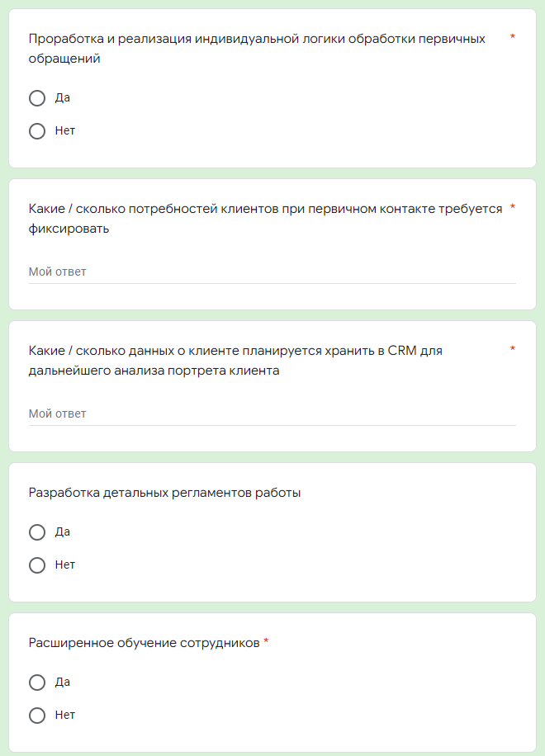Click required asterisk of потребностей клиентов question
The height and width of the screenshot is (756, 545).
pyautogui.click(x=513, y=207)
